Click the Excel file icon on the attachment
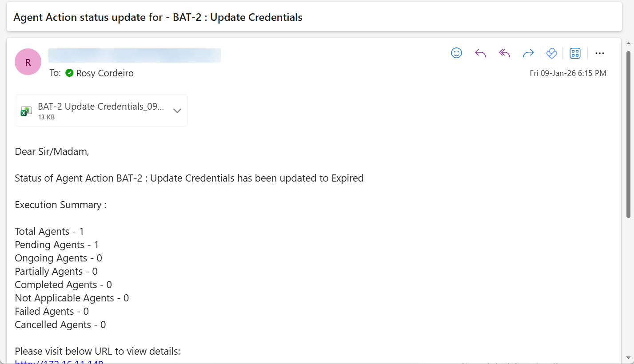The image size is (634, 364). 26,111
